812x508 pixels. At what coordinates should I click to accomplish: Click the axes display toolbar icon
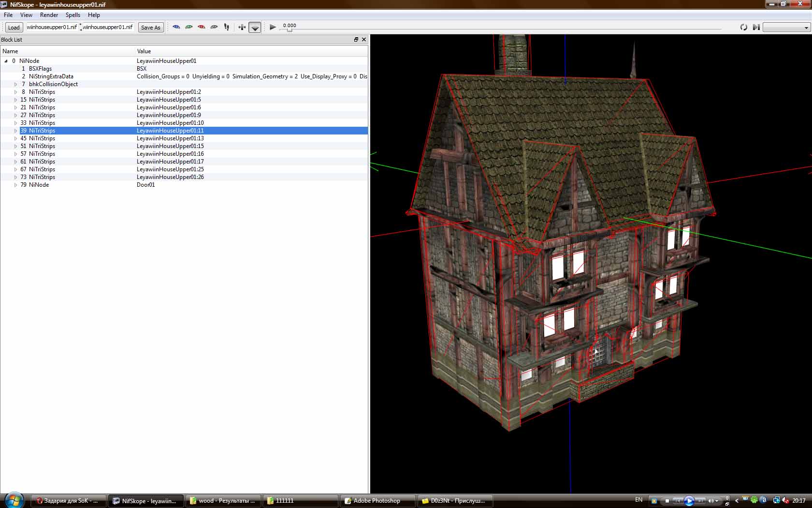[x=242, y=27]
